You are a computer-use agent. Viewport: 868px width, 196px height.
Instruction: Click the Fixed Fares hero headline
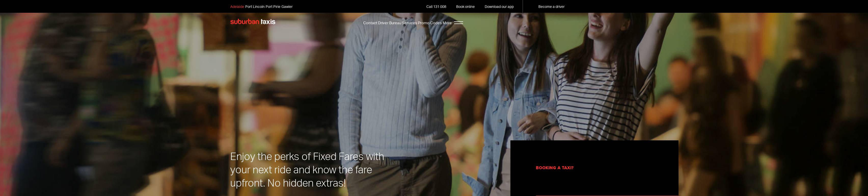point(307,170)
